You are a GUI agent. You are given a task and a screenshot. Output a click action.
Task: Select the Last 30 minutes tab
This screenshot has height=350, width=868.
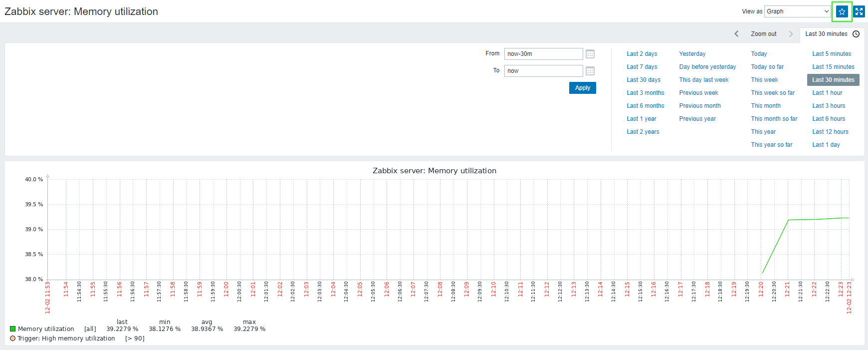pos(832,34)
